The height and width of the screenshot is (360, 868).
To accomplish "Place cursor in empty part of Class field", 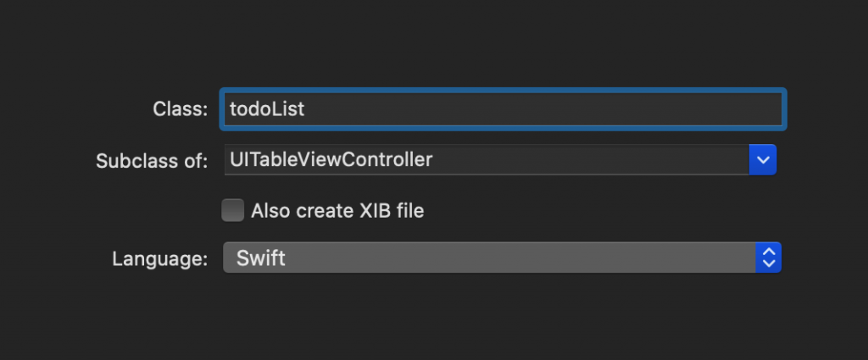I will 551,109.
